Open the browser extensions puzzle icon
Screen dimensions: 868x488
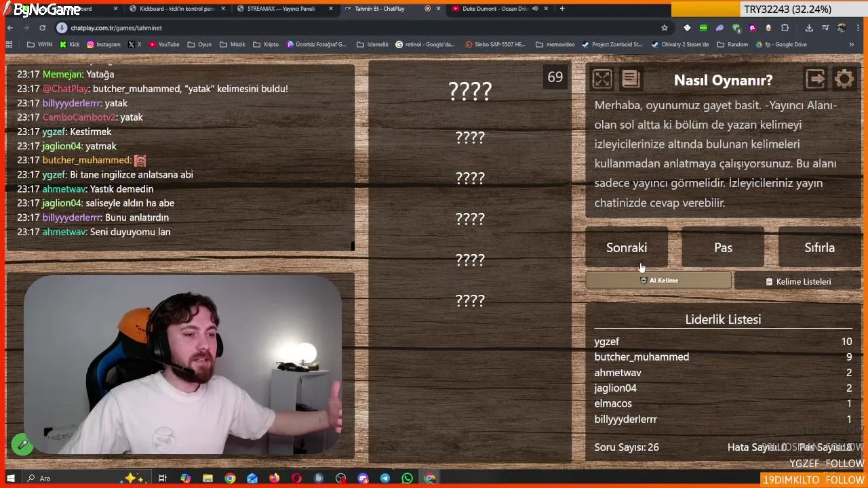(785, 28)
